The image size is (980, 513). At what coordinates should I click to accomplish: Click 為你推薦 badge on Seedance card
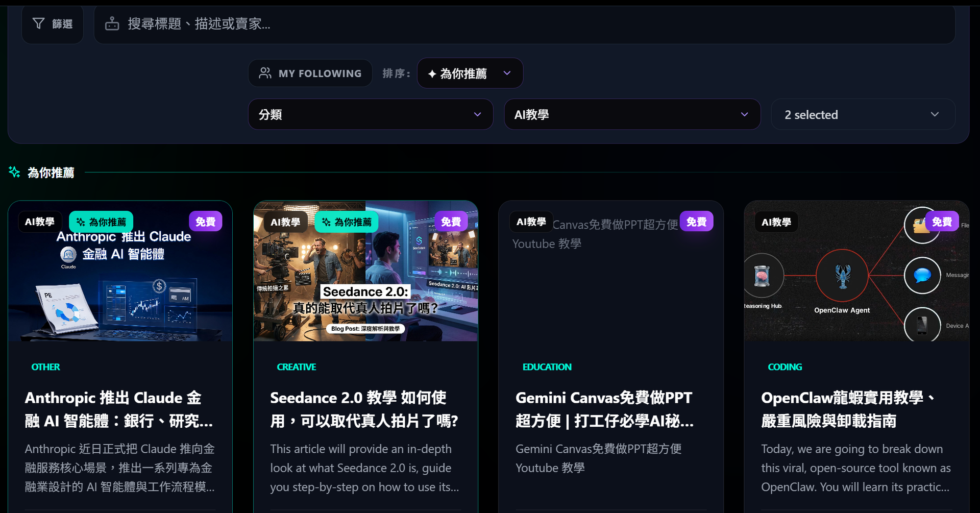(x=347, y=222)
